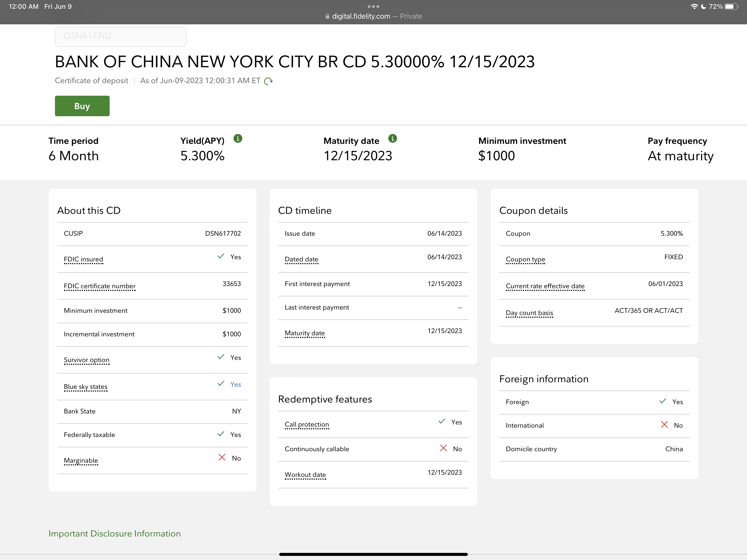The height and width of the screenshot is (560, 747).
Task: Click Maturity date term in CD timeline
Action: [x=305, y=333]
